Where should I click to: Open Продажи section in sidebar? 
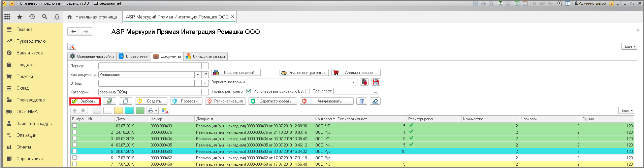pos(26,65)
